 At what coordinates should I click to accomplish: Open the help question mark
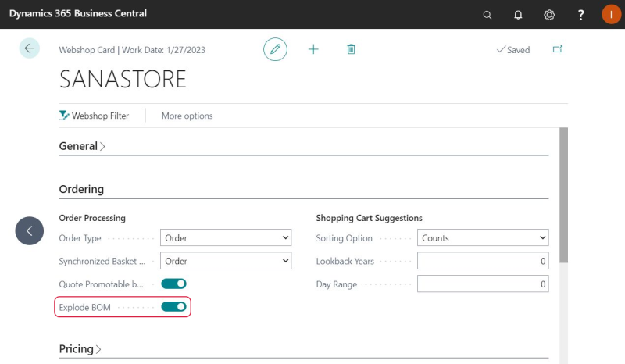point(580,15)
